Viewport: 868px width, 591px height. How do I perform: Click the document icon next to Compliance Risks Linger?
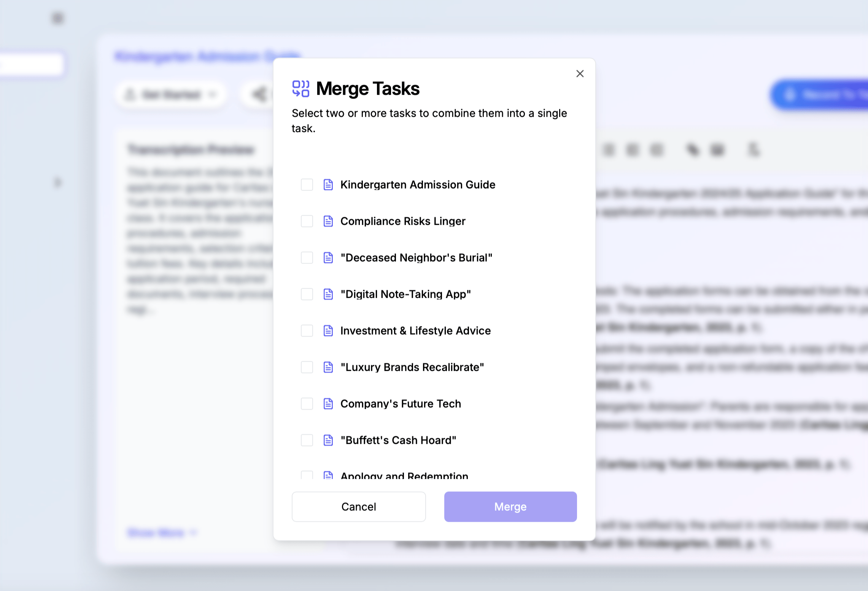pos(327,221)
